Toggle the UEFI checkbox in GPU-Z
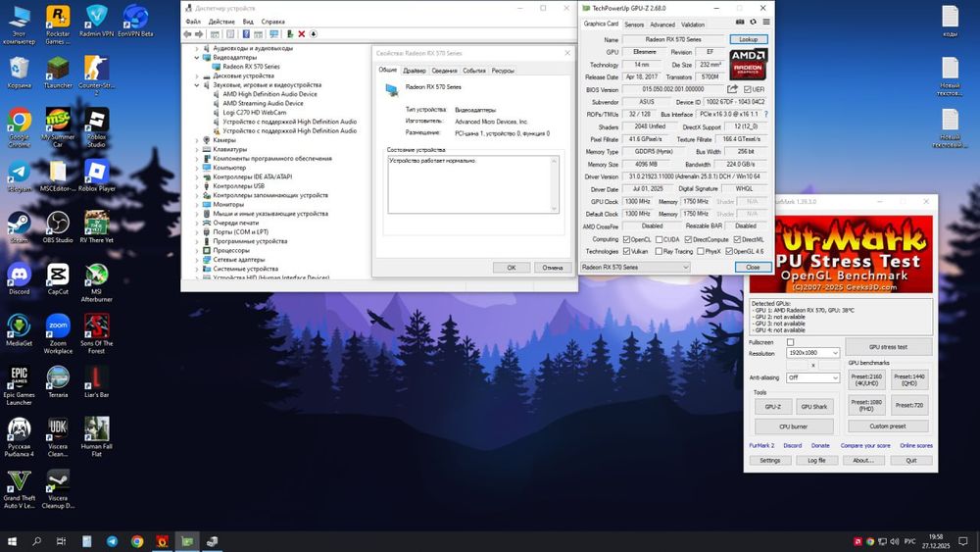 click(x=749, y=89)
